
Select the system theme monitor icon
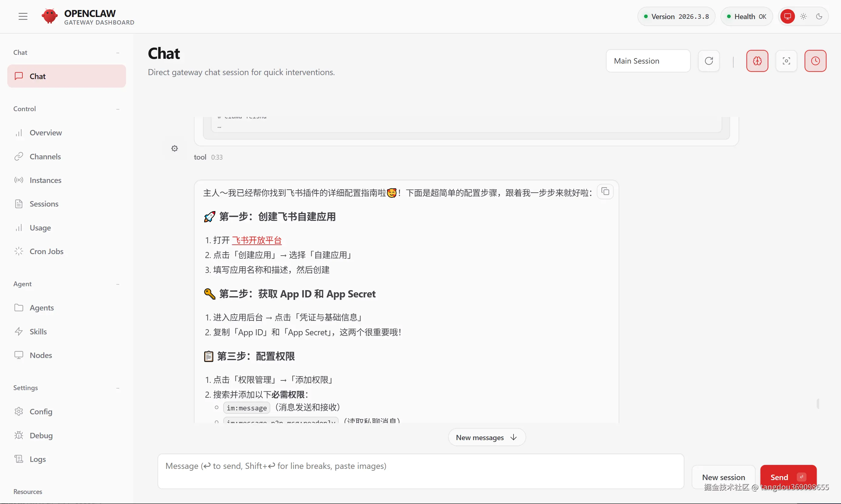(x=787, y=16)
